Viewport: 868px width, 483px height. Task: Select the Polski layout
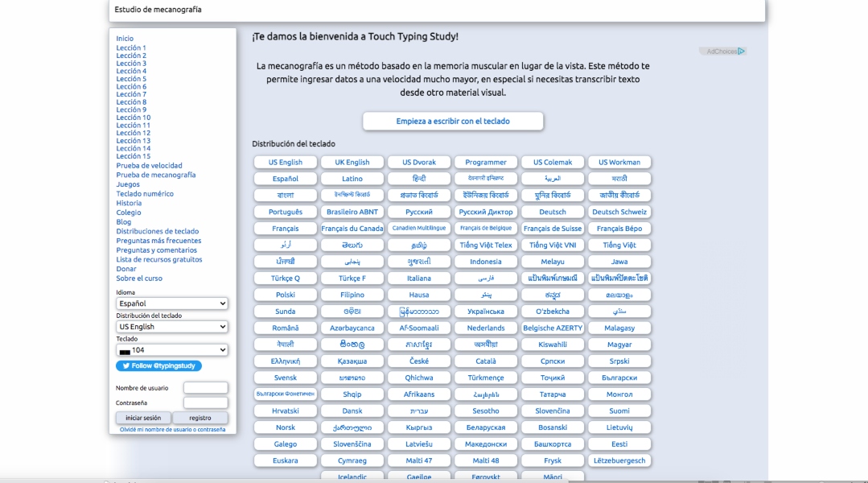(x=286, y=295)
